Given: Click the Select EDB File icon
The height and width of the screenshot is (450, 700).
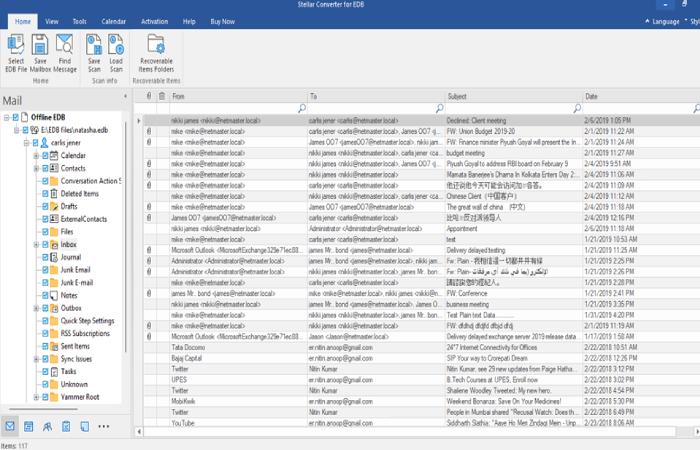Looking at the screenshot, I should [16, 45].
